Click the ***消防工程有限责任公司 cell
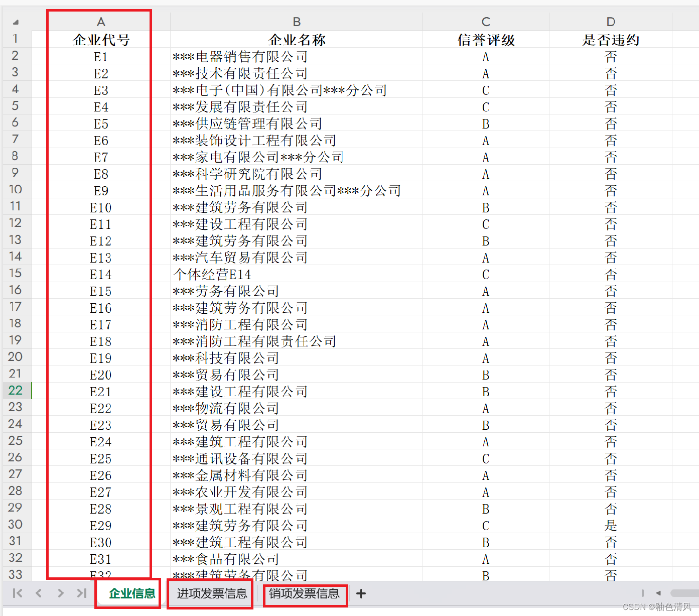 pyautogui.click(x=297, y=341)
